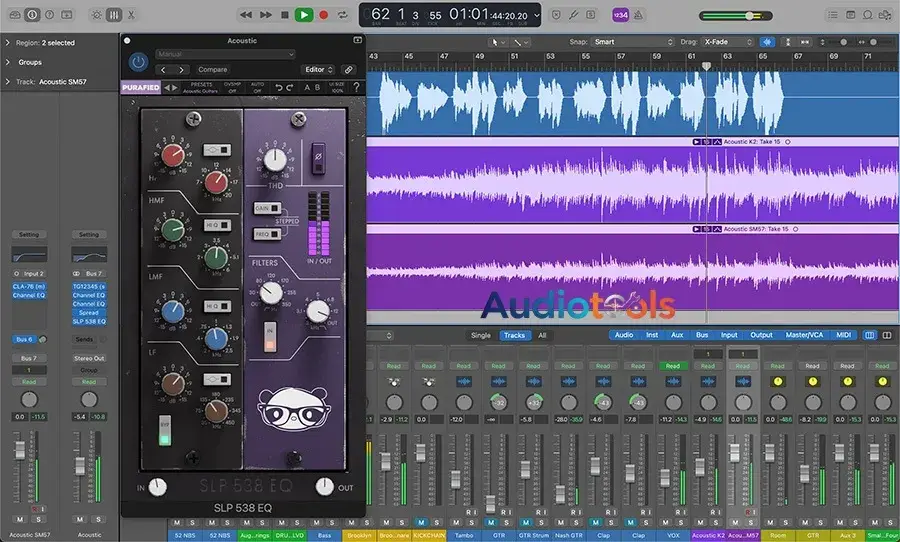Viewport: 900px width, 542px height.
Task: Click the Rewind transport button
Action: pos(246,15)
